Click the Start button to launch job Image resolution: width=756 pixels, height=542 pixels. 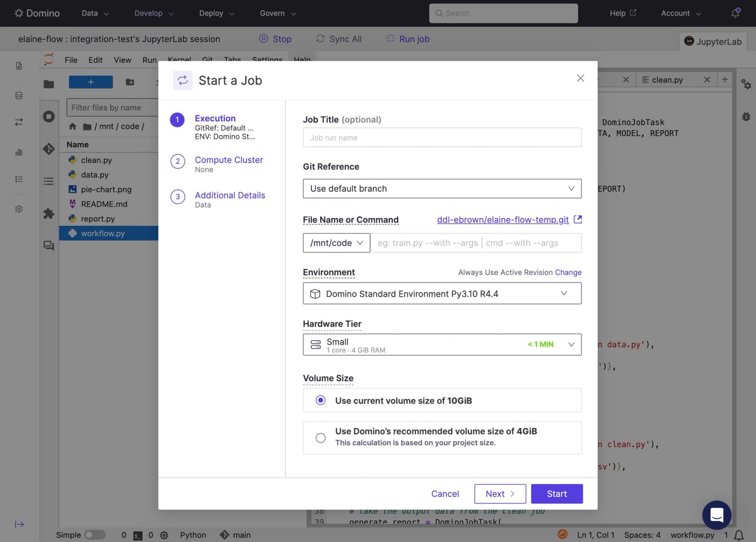[556, 494]
